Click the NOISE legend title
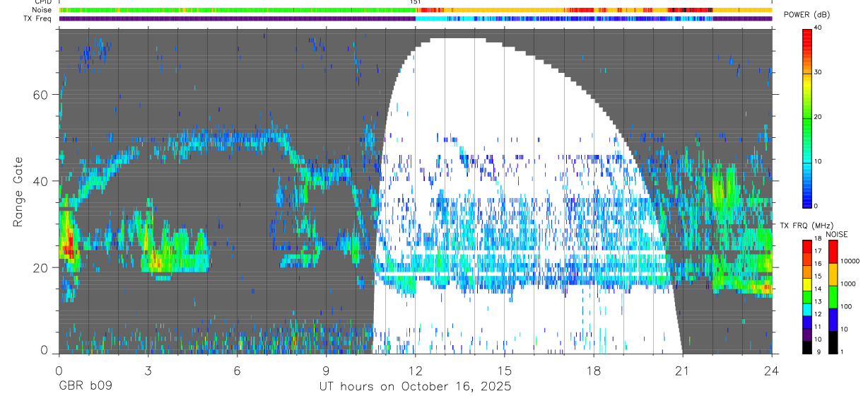Image resolution: width=868 pixels, height=401 pixels. tap(836, 234)
